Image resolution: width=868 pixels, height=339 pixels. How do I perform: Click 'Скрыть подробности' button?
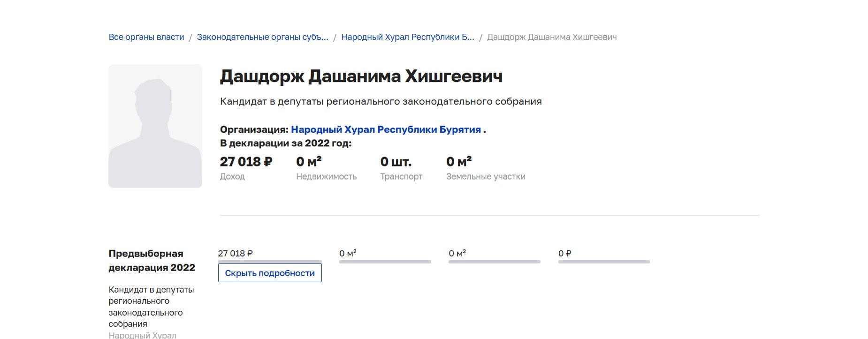(270, 273)
